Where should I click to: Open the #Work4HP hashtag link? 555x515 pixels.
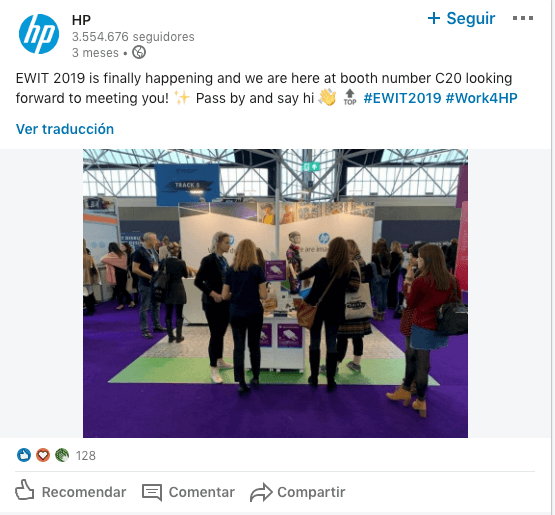pyautogui.click(x=481, y=98)
